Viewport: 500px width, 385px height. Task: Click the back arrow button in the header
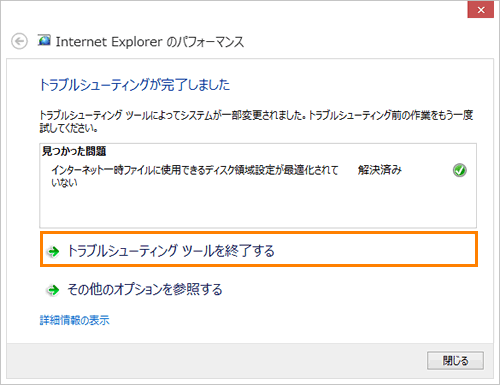pos(19,42)
